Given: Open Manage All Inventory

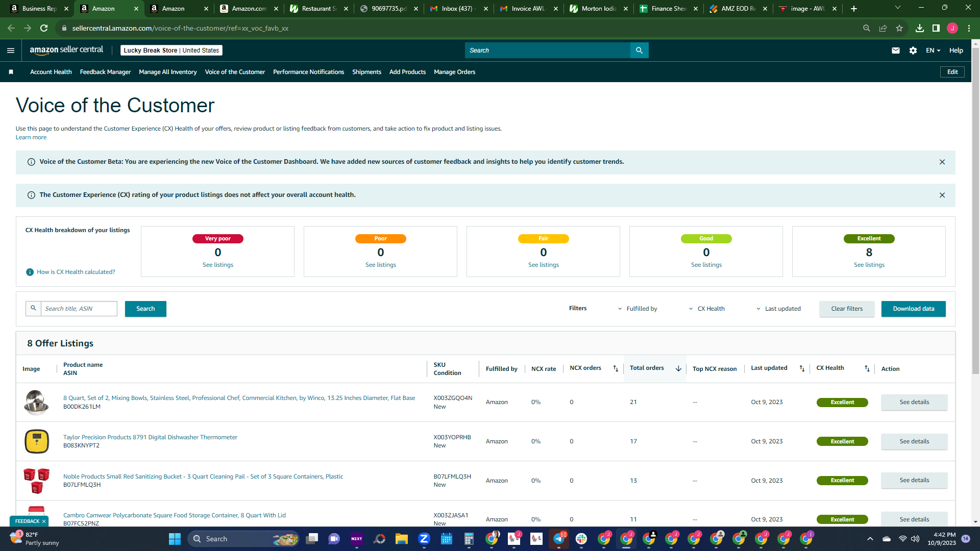Looking at the screenshot, I should (168, 72).
